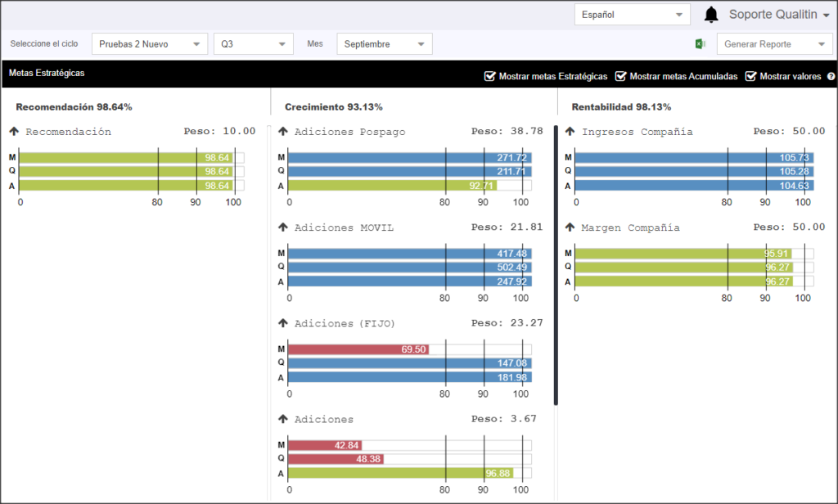
Task: Click the help question mark icon
Action: coord(831,76)
